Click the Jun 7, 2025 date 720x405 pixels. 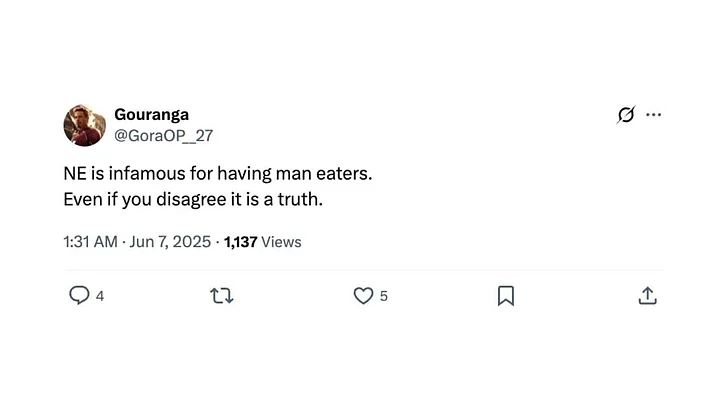point(171,242)
